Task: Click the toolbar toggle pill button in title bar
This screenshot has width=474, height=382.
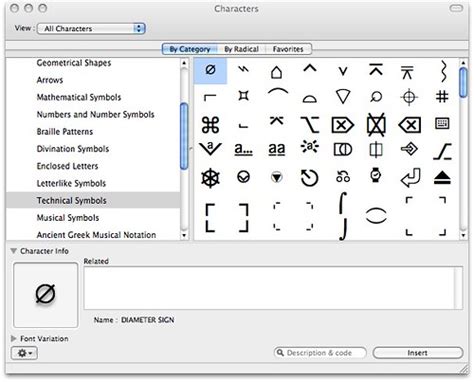Action: [x=456, y=8]
